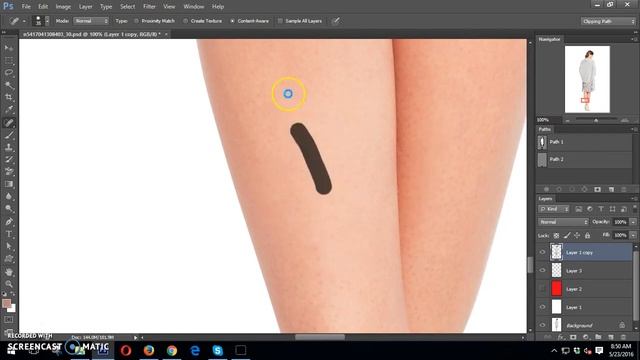Viewport: 640px width, 360px height.
Task: Toggle the type layer filter icon
Action: coord(601,209)
